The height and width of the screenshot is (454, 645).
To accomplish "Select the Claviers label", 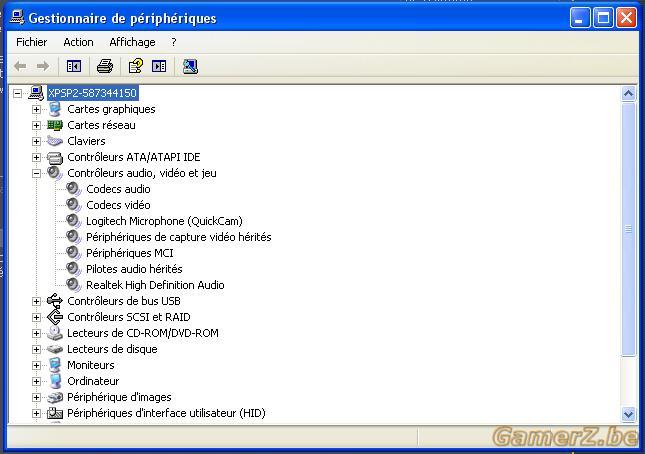I will pos(86,141).
